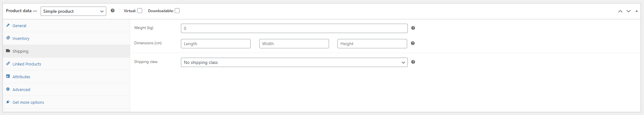The height and width of the screenshot is (115, 644).
Task: Click the Length dimension input field
Action: pos(216,44)
